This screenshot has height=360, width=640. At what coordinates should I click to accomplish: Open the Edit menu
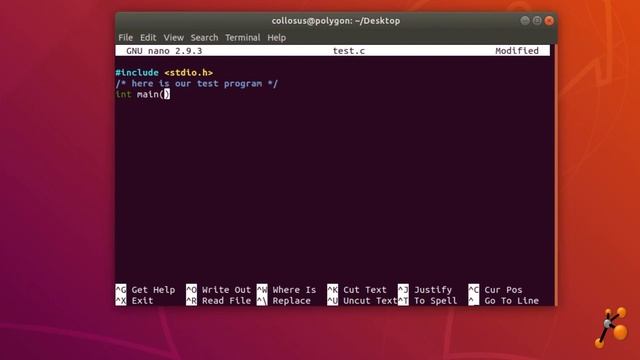point(148,38)
